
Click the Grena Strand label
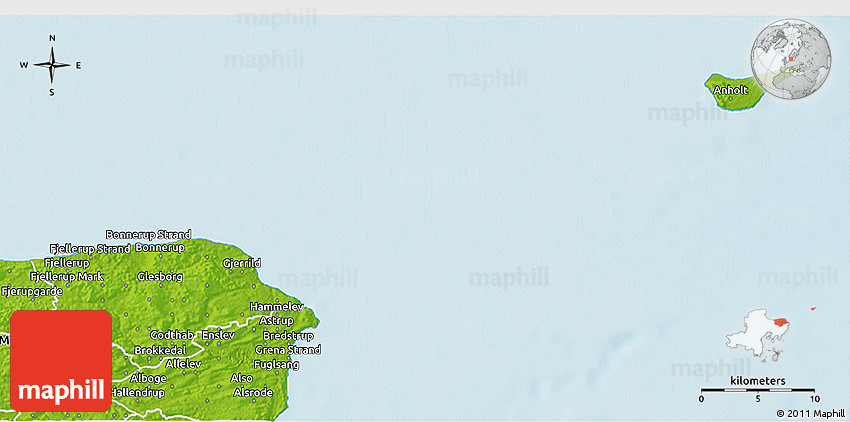288,350
